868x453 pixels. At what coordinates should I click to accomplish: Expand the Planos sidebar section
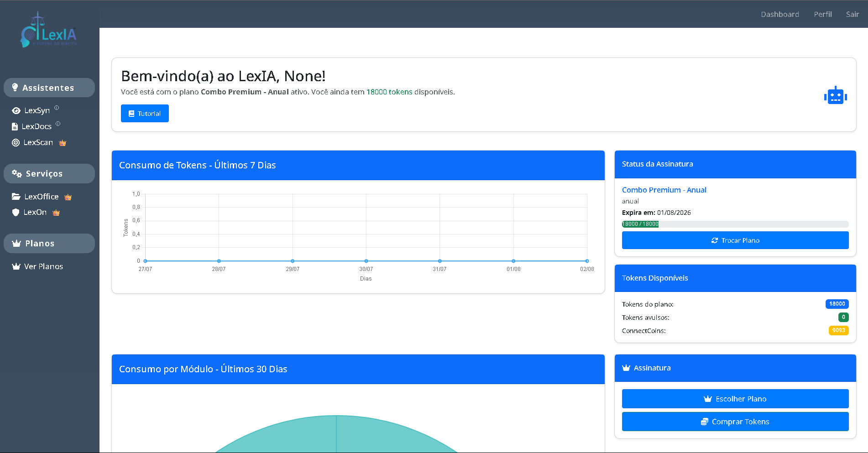[x=49, y=244]
